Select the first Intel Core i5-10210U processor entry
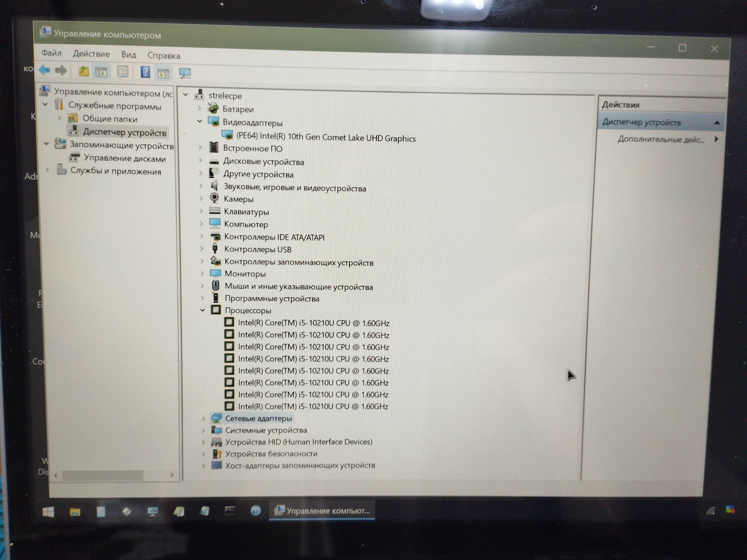The height and width of the screenshot is (560, 747). pos(314,323)
